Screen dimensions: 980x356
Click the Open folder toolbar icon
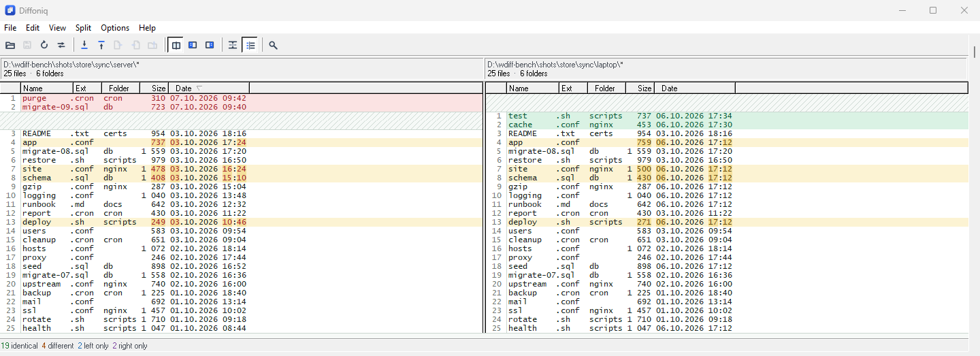pos(10,45)
